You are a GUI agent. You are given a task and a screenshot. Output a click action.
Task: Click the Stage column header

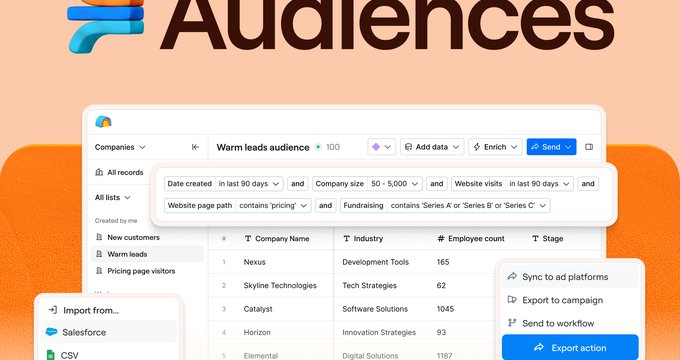pyautogui.click(x=547, y=239)
